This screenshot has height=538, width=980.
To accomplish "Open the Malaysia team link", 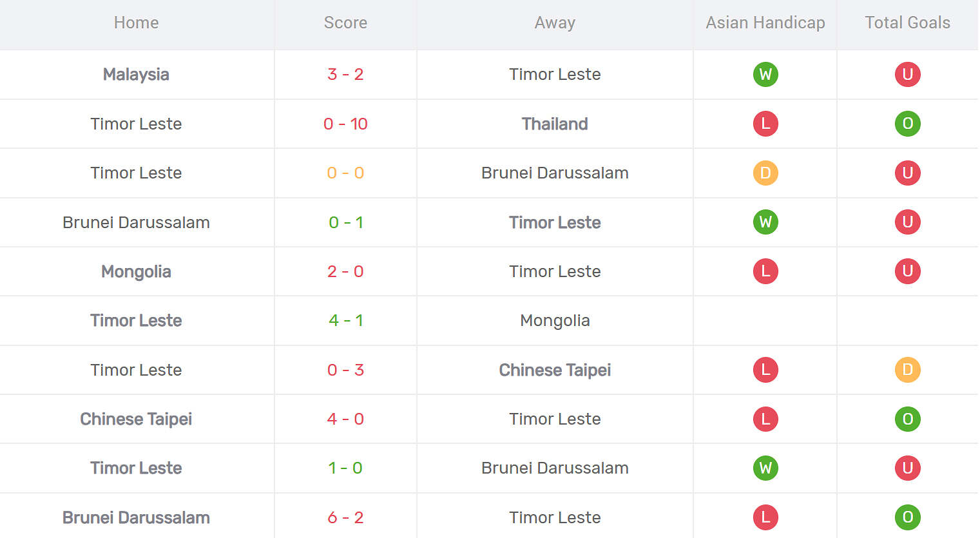I will click(136, 74).
